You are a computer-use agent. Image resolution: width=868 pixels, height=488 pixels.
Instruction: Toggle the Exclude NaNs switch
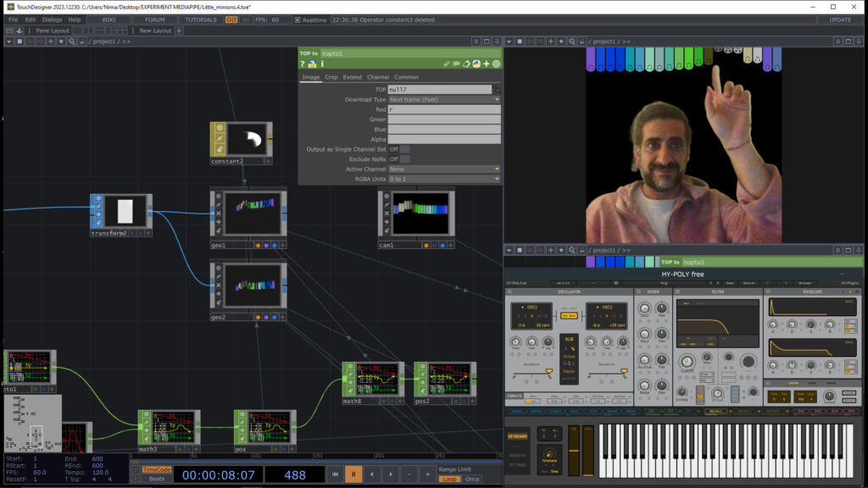point(405,159)
